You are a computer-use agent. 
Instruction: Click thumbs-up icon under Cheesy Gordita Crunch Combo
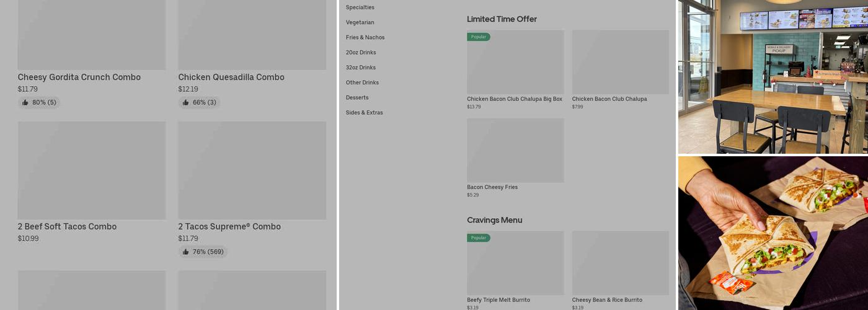point(25,102)
